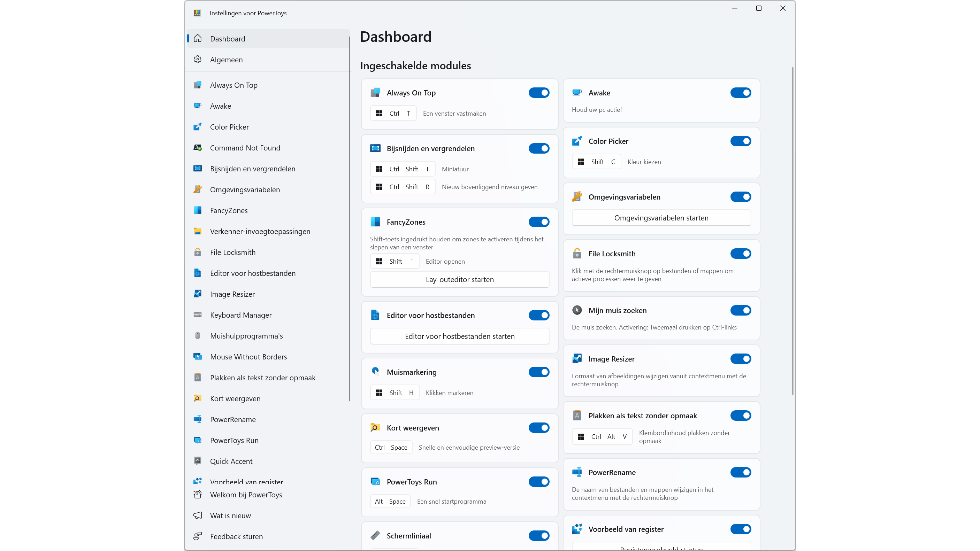Image resolution: width=980 pixels, height=551 pixels.
Task: Click the dashboard vertical scrollbar
Action: click(793, 231)
